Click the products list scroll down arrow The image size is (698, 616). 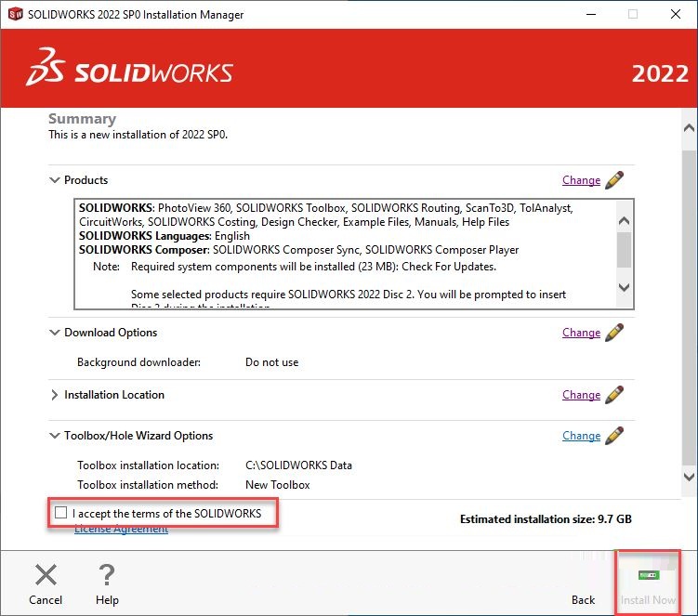(624, 287)
